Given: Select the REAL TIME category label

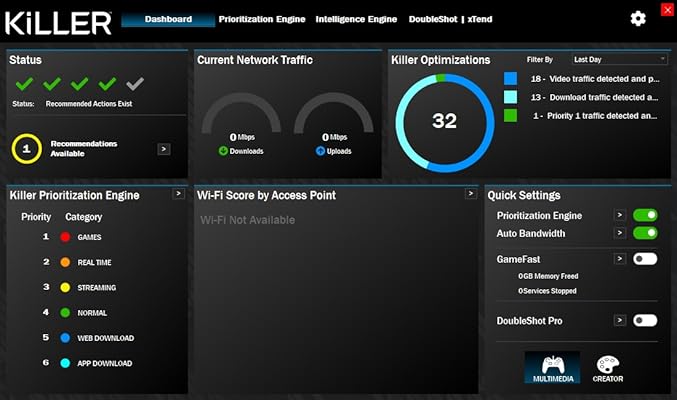Looking at the screenshot, I should tap(94, 262).
